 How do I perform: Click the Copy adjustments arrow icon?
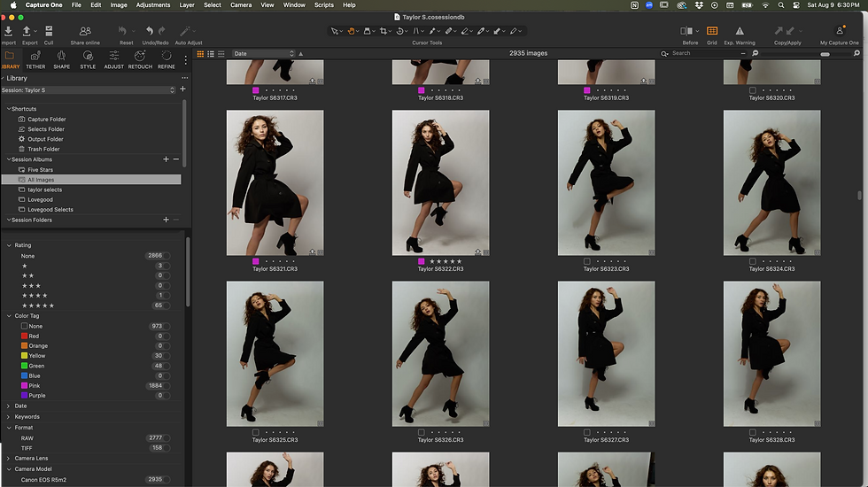pos(779,31)
